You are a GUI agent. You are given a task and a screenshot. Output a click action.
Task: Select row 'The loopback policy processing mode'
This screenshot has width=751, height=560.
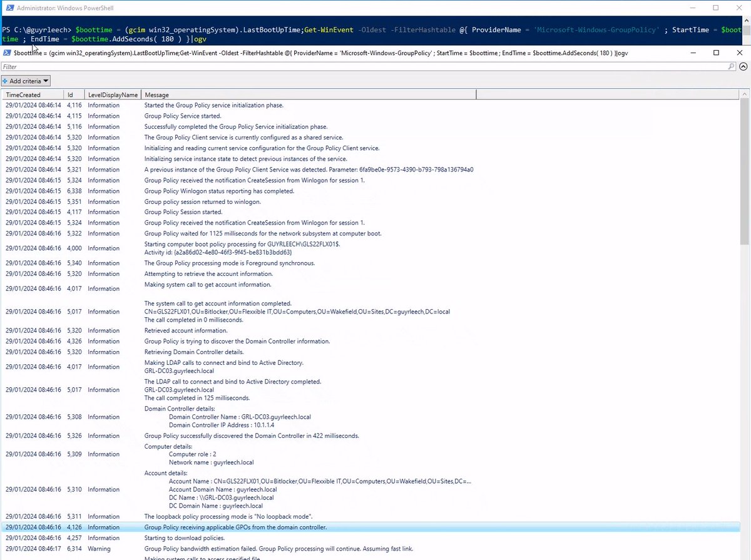point(370,516)
